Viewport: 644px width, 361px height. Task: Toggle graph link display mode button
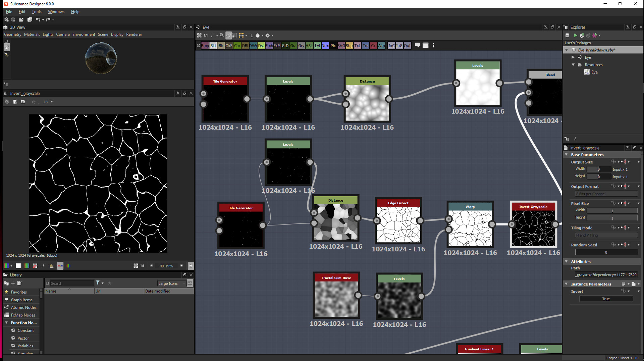228,35
